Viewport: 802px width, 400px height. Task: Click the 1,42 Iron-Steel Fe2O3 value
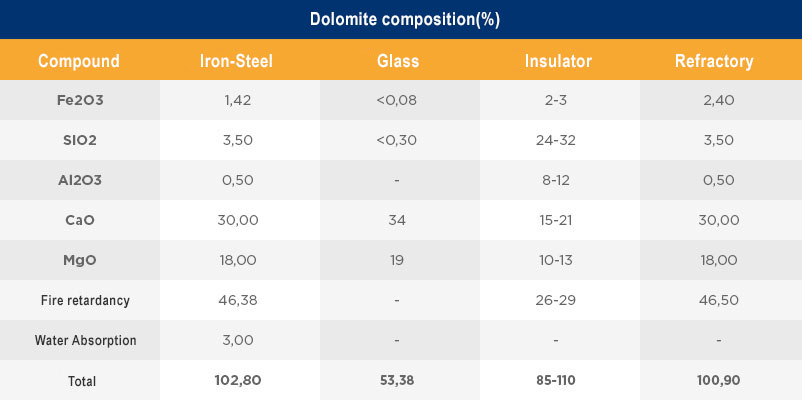pyautogui.click(x=238, y=100)
